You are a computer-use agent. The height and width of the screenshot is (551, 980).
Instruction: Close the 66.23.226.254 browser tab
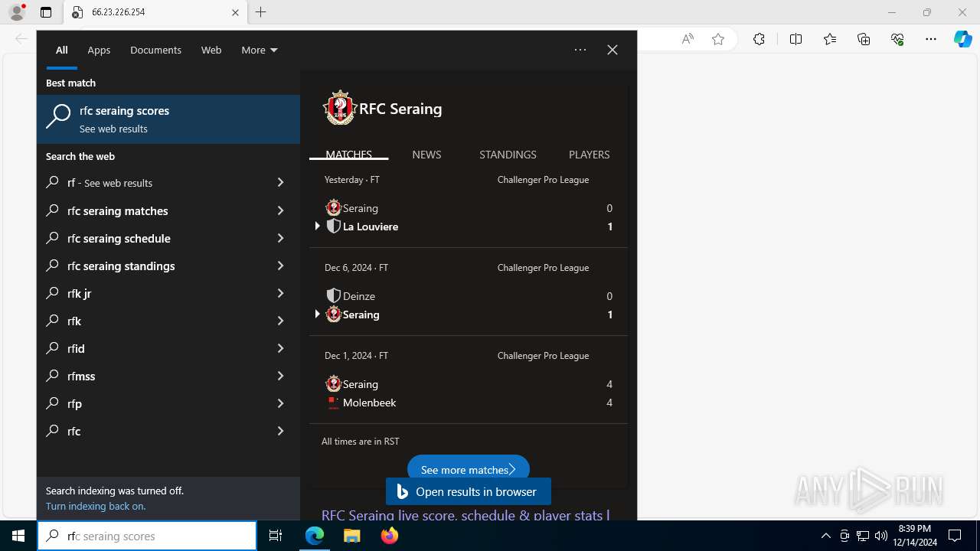pos(235,12)
